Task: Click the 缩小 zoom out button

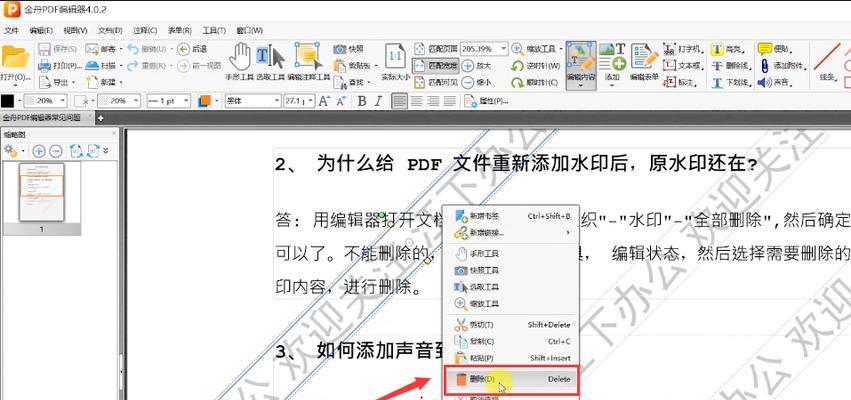Action: [478, 82]
